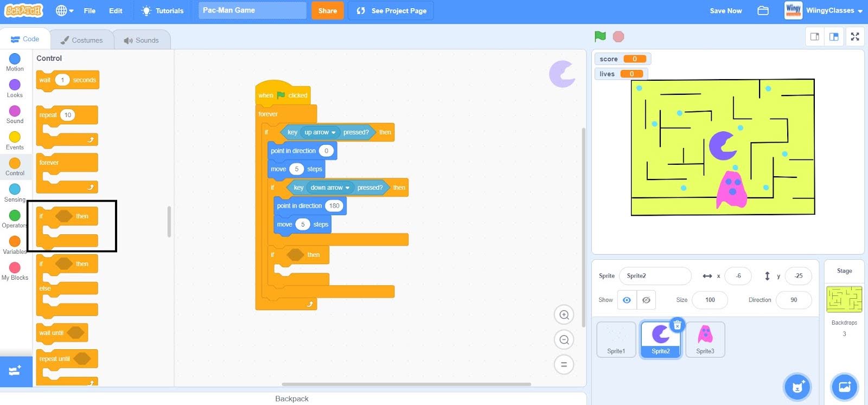868x405 pixels.
Task: Reset workspace zoom with equals icon
Action: point(564,365)
